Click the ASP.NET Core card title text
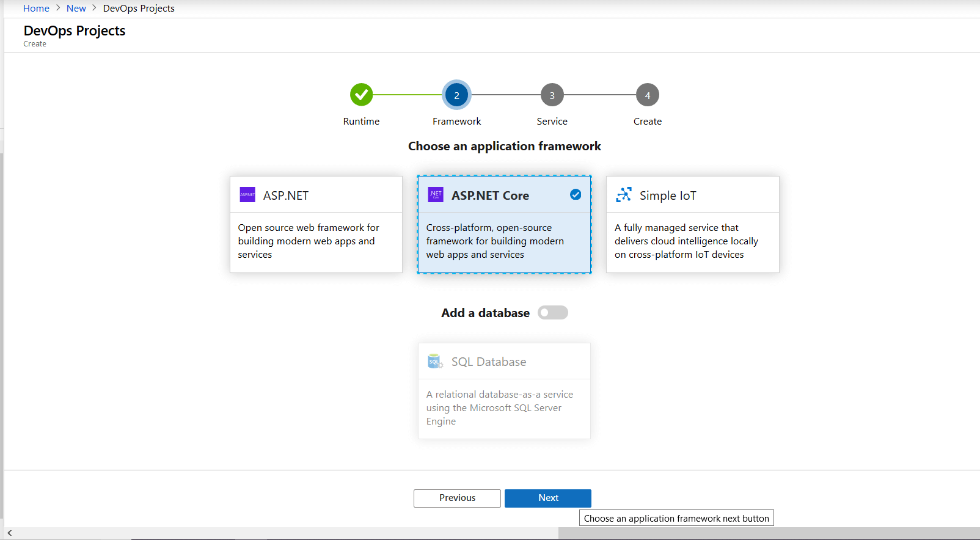The image size is (980, 540). pyautogui.click(x=490, y=195)
